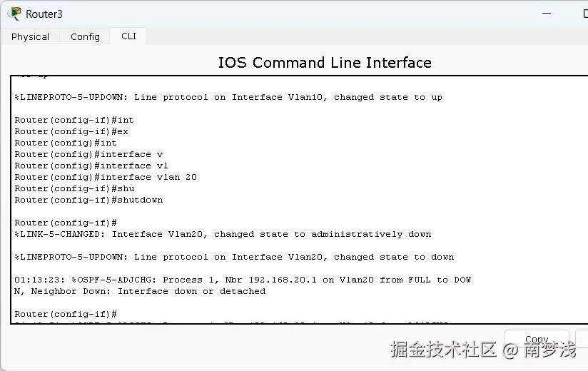This screenshot has width=588, height=371.
Task: Click the 'Router(config-if)#shu' command line
Action: (74, 188)
